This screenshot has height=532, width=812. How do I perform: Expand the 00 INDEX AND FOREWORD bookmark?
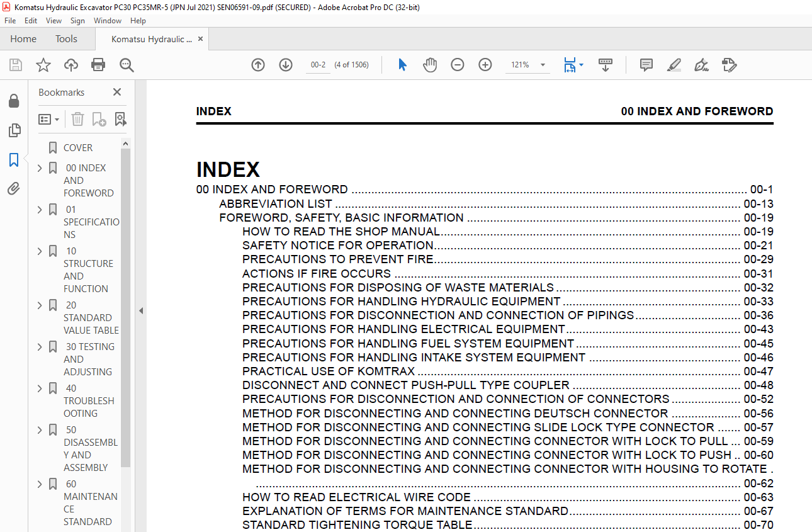[x=40, y=168]
